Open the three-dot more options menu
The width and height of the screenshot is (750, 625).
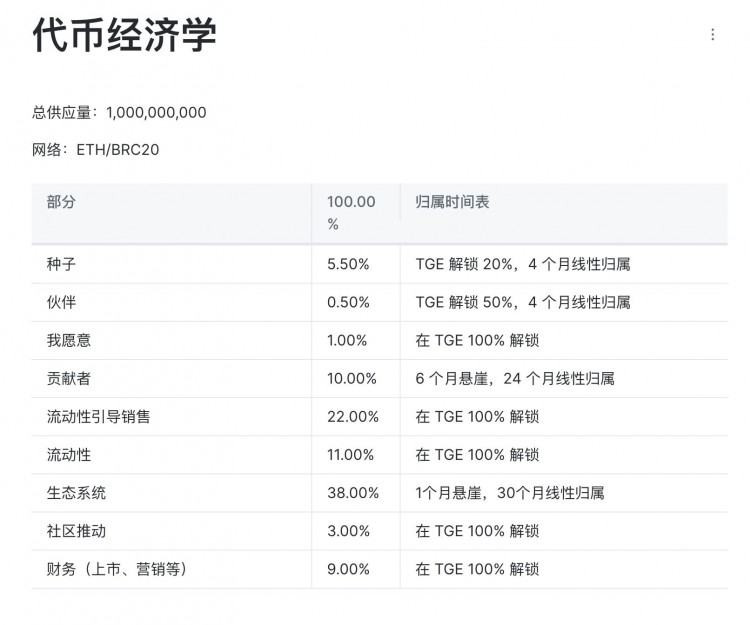click(713, 34)
